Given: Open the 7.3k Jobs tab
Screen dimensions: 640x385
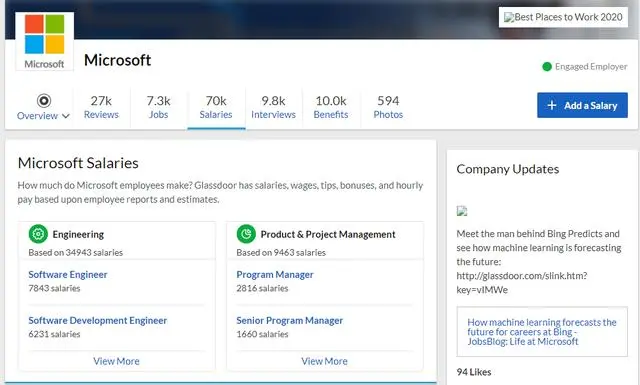Looking at the screenshot, I should [x=158, y=107].
